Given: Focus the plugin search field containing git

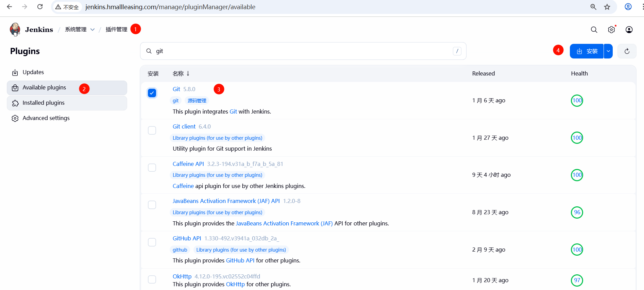Looking at the screenshot, I should click(x=303, y=51).
